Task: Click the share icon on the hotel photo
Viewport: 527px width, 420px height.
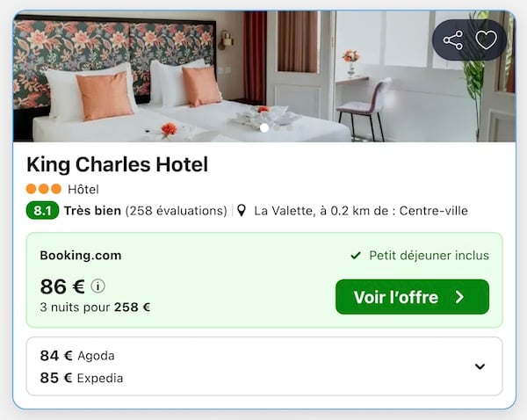Action: (x=453, y=40)
